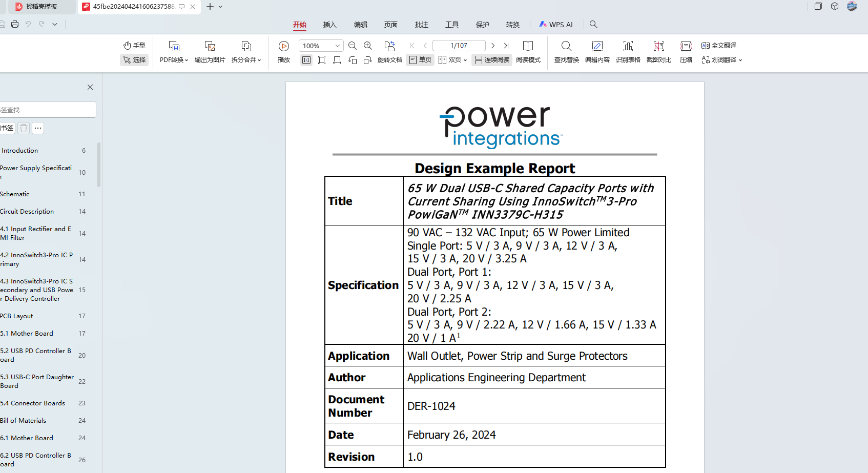868x473 pixels.
Task: Go to previous page arrow
Action: [425, 46]
